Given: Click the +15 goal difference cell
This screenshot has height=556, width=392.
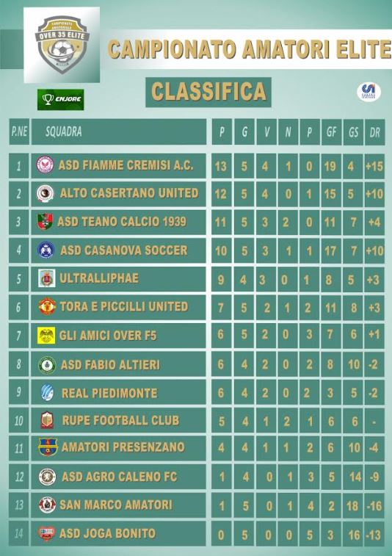Looking at the screenshot, I should tap(374, 166).
